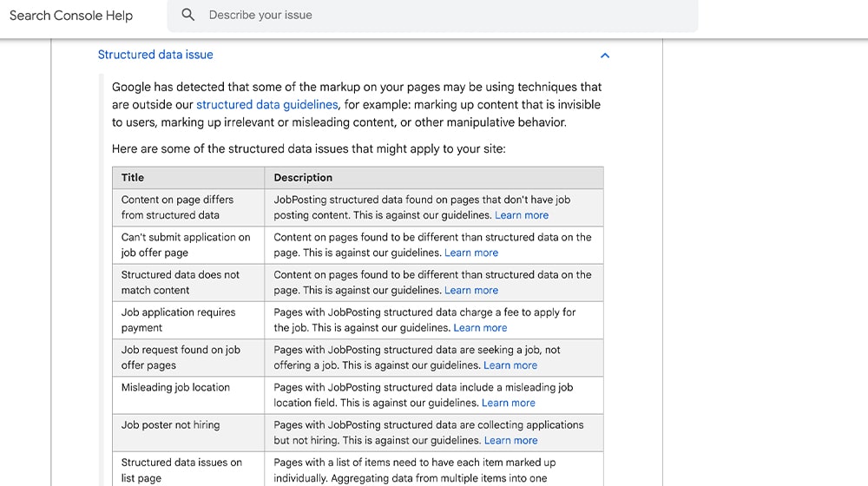This screenshot has height=486, width=868.
Task: Click 'Can't submit application on job offer page' cell
Action: 188,246
